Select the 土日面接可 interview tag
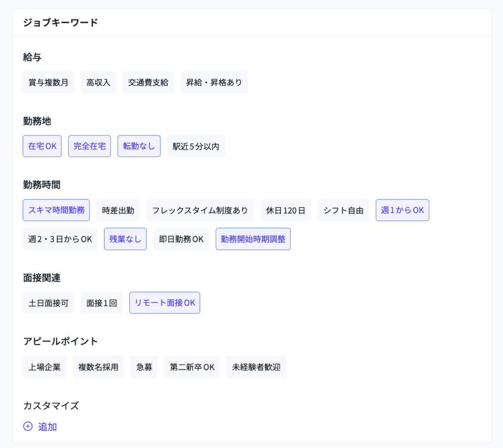 [48, 303]
